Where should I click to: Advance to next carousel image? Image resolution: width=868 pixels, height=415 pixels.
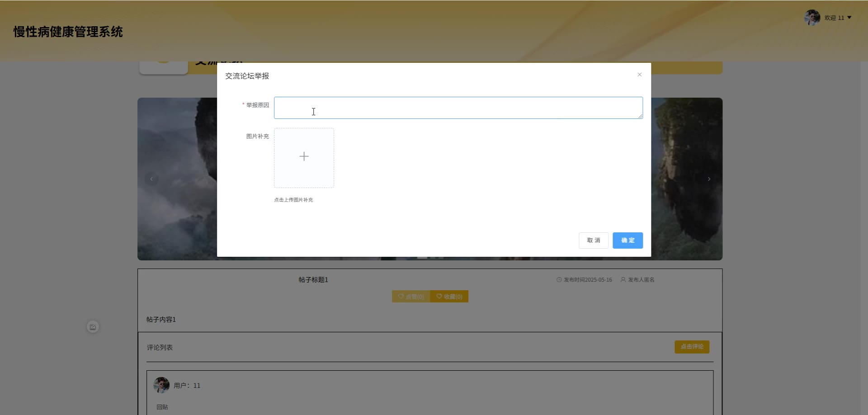pyautogui.click(x=708, y=179)
